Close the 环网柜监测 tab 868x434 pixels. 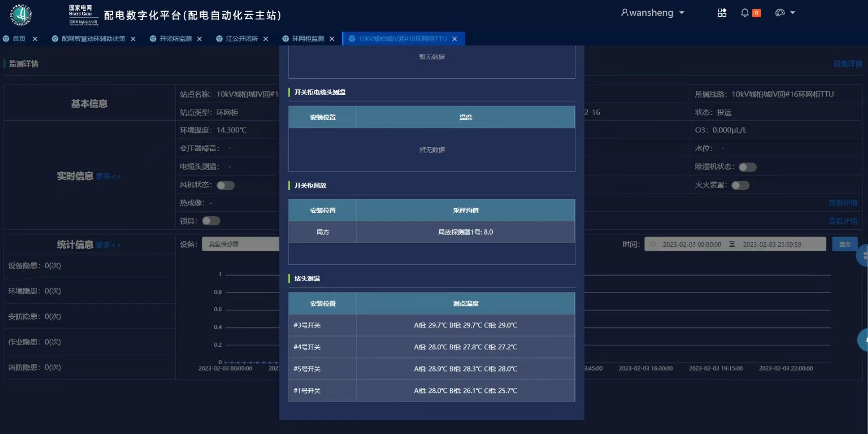(332, 39)
